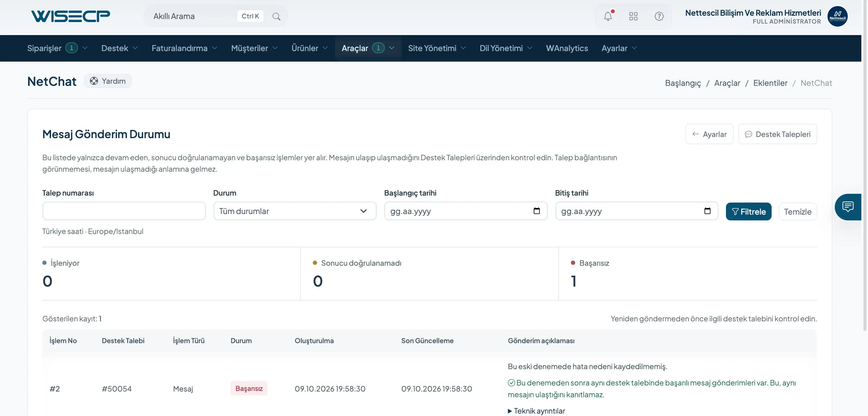Open the Araçlar breadcrumb link

[x=727, y=83]
